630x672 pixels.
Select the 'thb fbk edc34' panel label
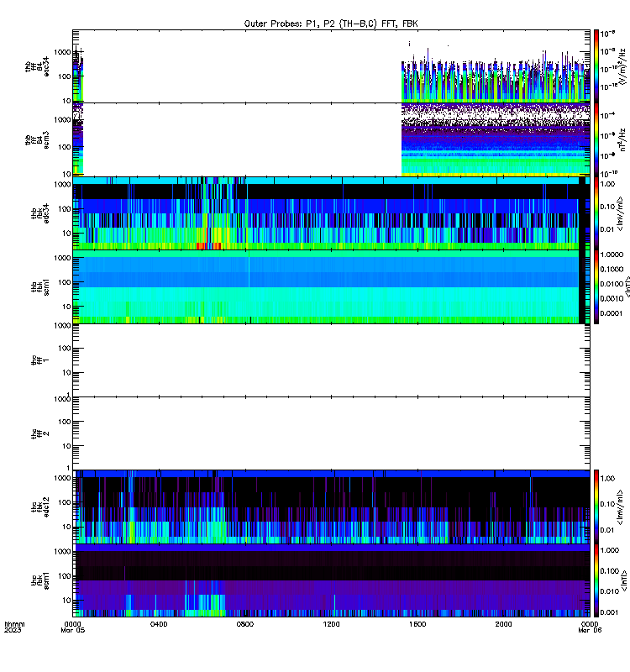[39, 213]
